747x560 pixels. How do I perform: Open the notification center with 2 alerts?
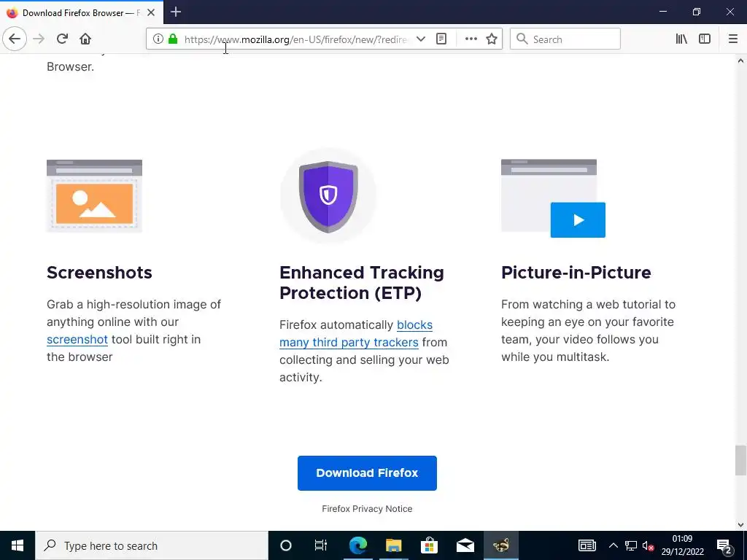click(x=724, y=545)
